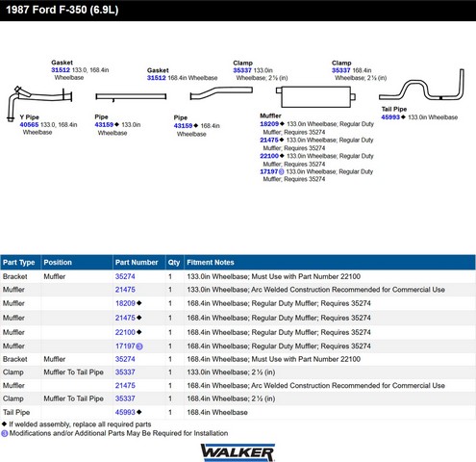Open 18209 in the table's muffler row
Screen dimensions: 476x462
125,303
